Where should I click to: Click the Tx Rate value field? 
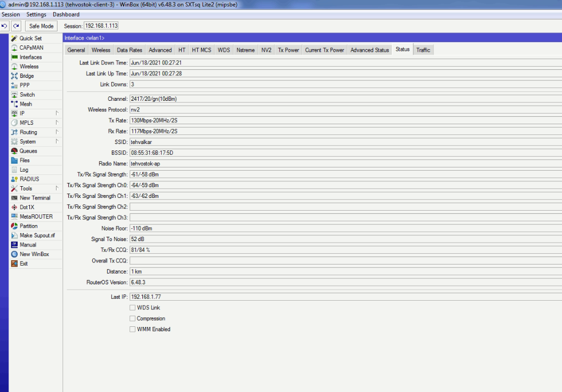point(346,121)
